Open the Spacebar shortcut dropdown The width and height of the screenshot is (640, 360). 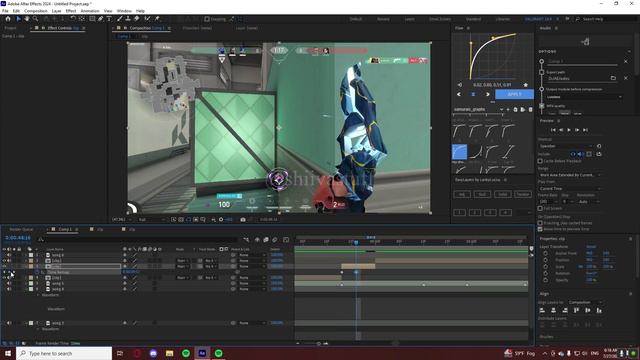click(566, 146)
